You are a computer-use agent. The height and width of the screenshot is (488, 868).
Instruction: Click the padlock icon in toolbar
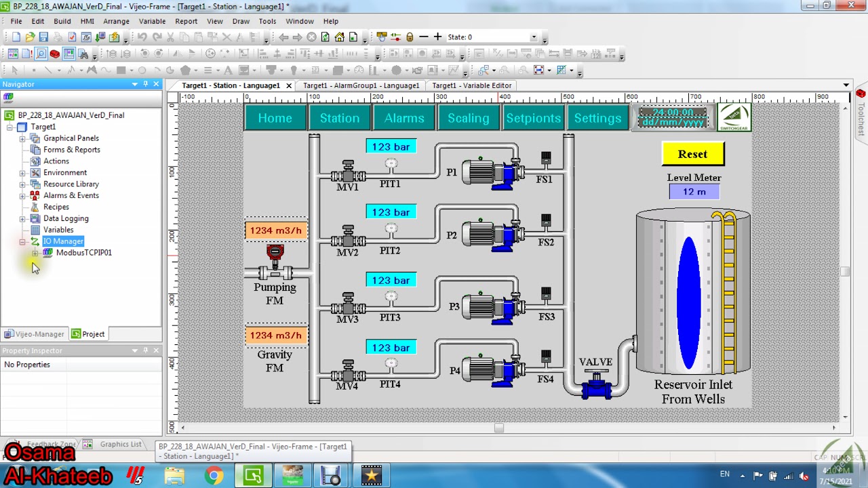(x=410, y=37)
